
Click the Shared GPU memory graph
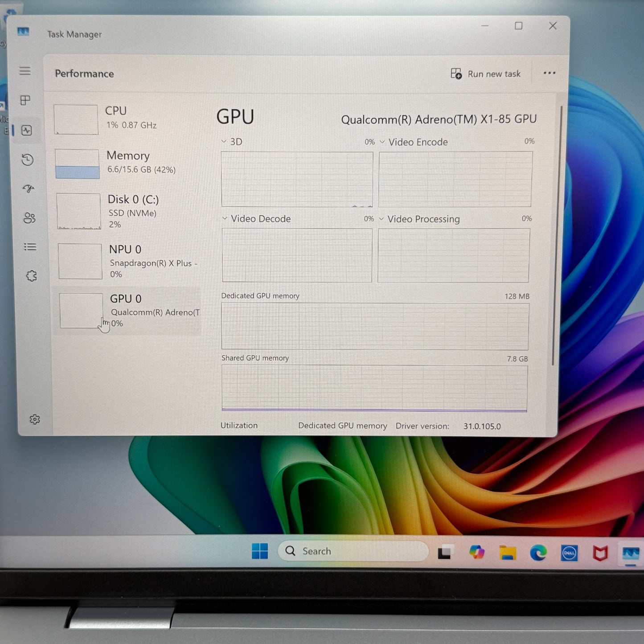coord(374,388)
